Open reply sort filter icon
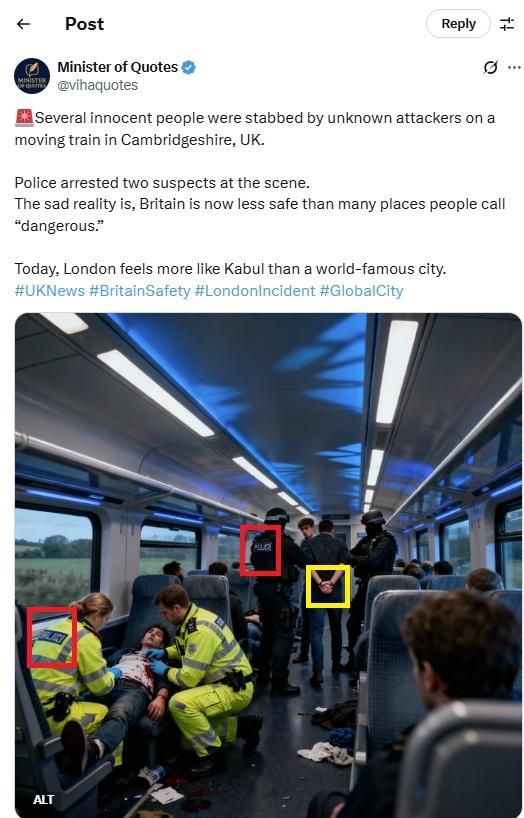The image size is (524, 818). [x=507, y=24]
